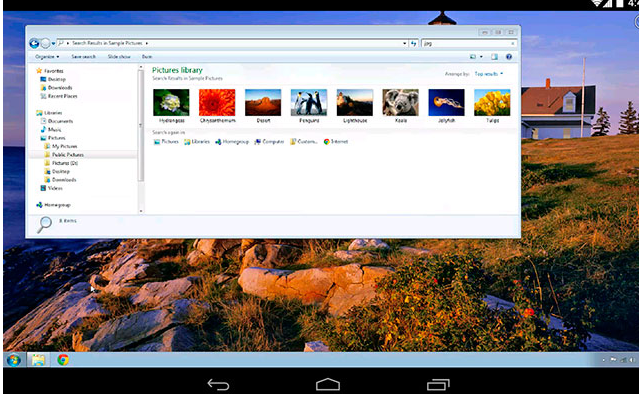639x394 pixels.
Task: Toggle the preview pane icon
Action: pos(494,57)
